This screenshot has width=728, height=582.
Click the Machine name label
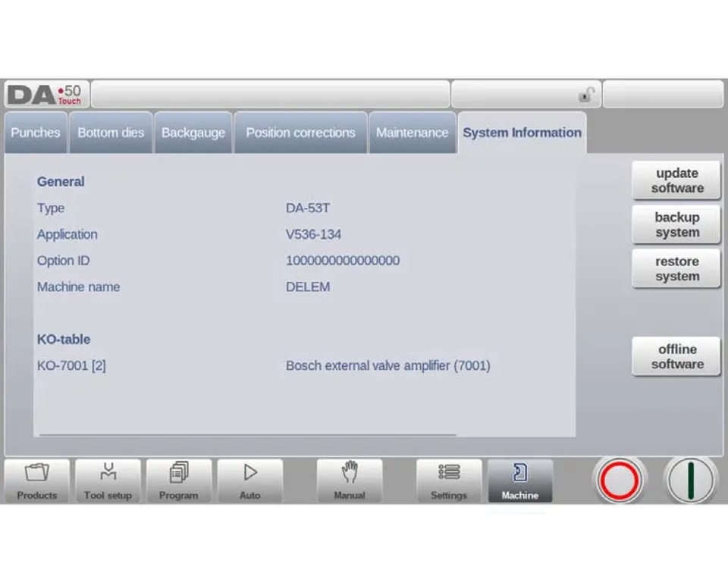78,286
